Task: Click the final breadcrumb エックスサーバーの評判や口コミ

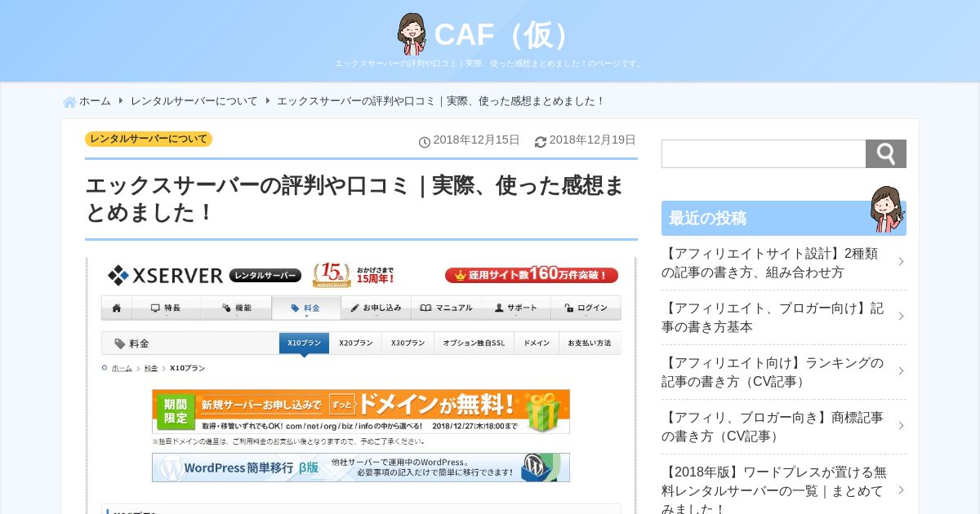Action: [441, 101]
